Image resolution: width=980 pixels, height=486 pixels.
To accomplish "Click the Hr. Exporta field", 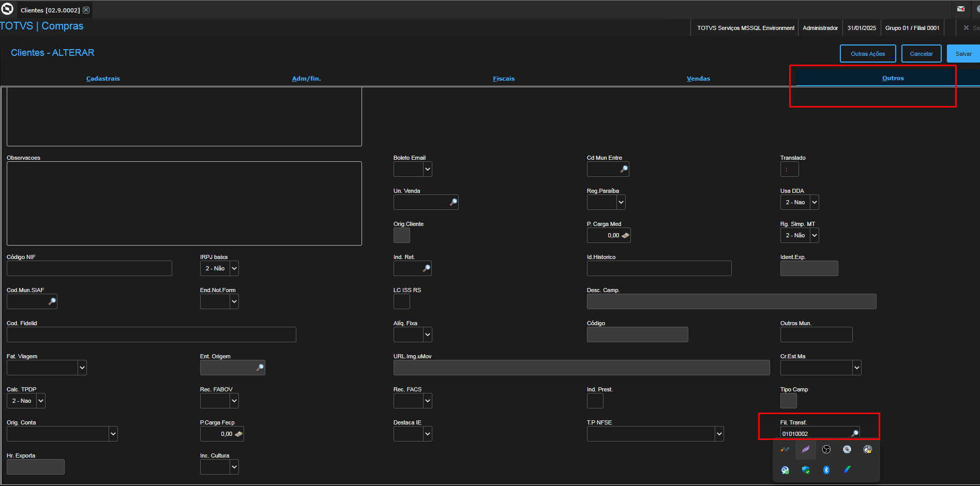I will [36, 467].
